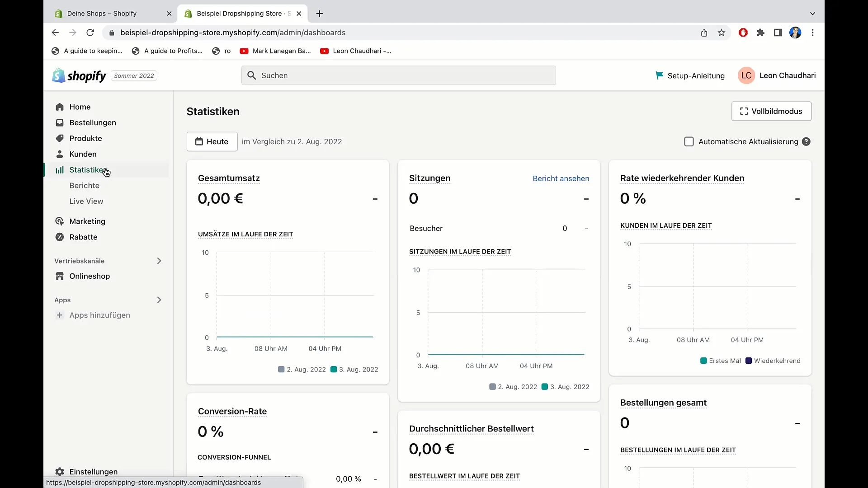Click Bericht ansehen link for Sitzungen
The image size is (868, 488).
pyautogui.click(x=561, y=178)
